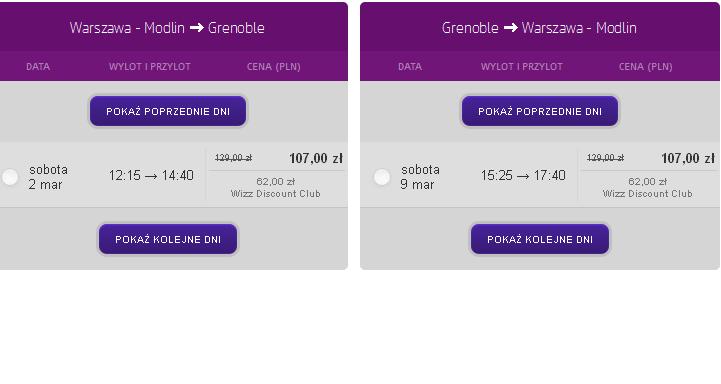Click 15:25 → 17:40 flight time

point(523,175)
